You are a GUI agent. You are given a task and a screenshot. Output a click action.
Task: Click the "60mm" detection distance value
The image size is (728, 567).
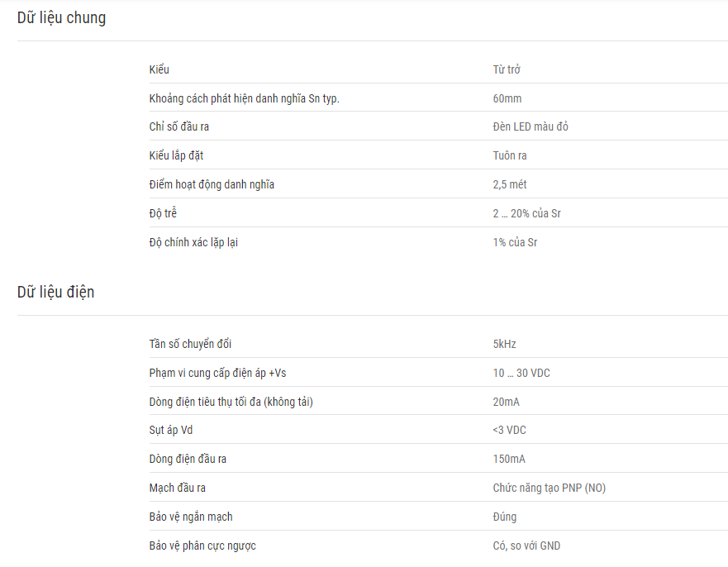[x=507, y=98]
